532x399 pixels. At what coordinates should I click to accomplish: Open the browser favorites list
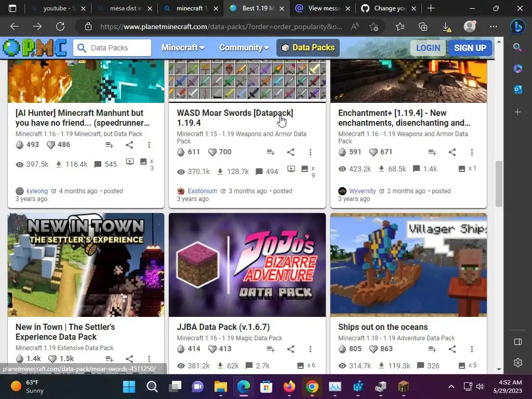click(400, 26)
